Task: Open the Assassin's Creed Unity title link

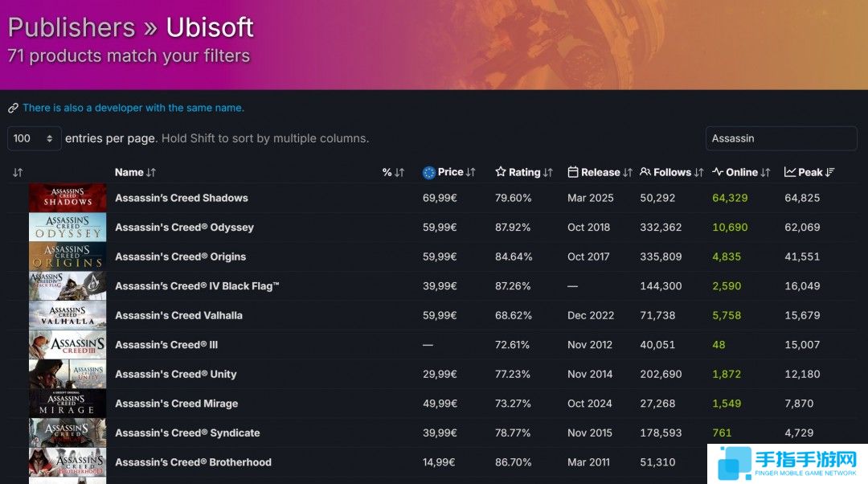Action: click(x=176, y=374)
